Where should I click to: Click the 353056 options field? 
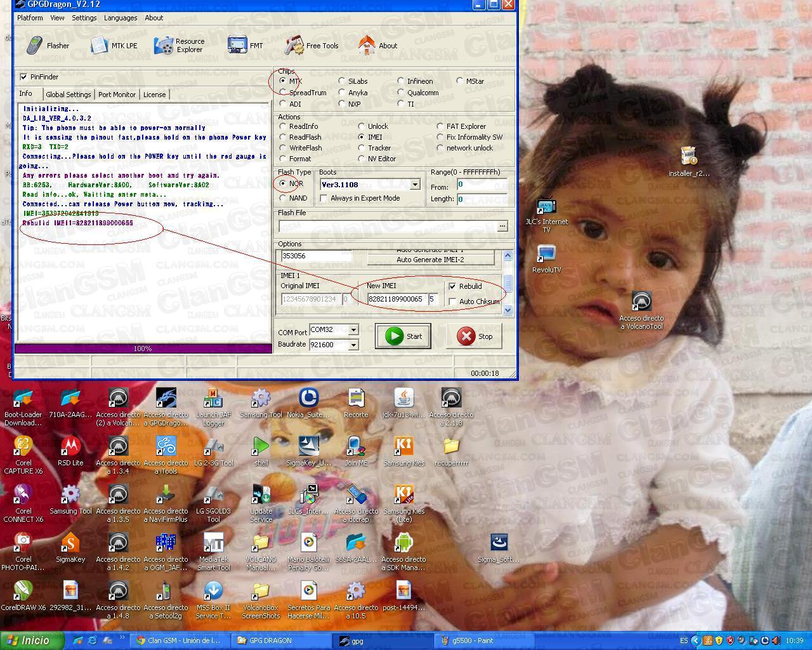316,256
